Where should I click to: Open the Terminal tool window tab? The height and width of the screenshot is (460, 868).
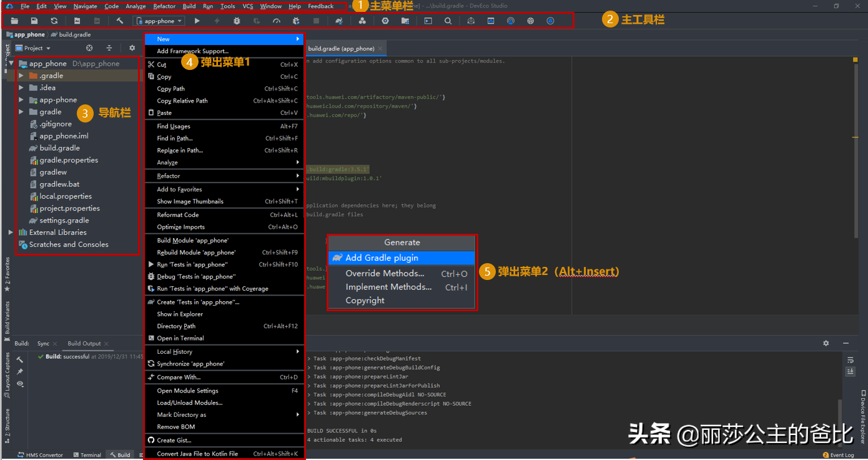(87, 455)
